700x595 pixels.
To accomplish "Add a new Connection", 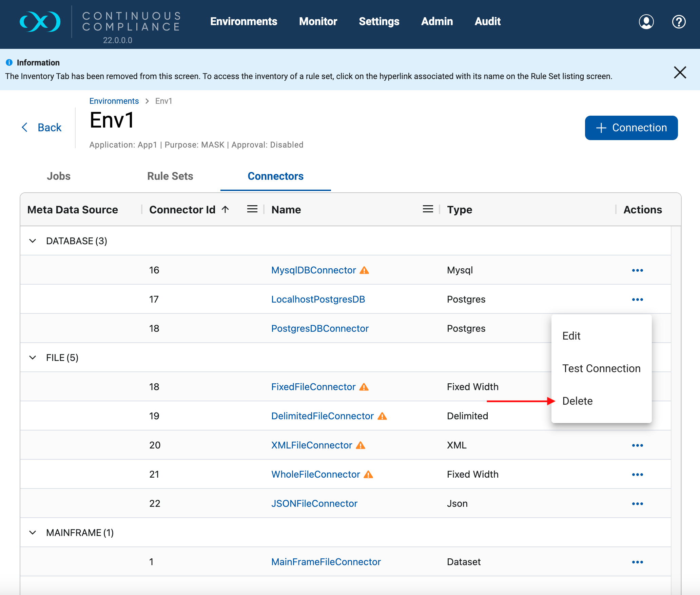I will [x=631, y=128].
